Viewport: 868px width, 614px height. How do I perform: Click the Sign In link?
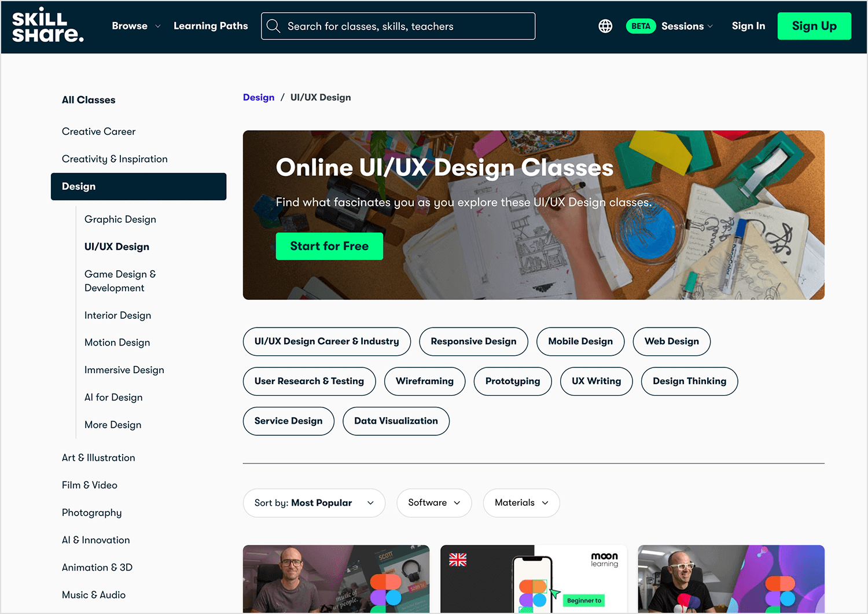point(748,25)
